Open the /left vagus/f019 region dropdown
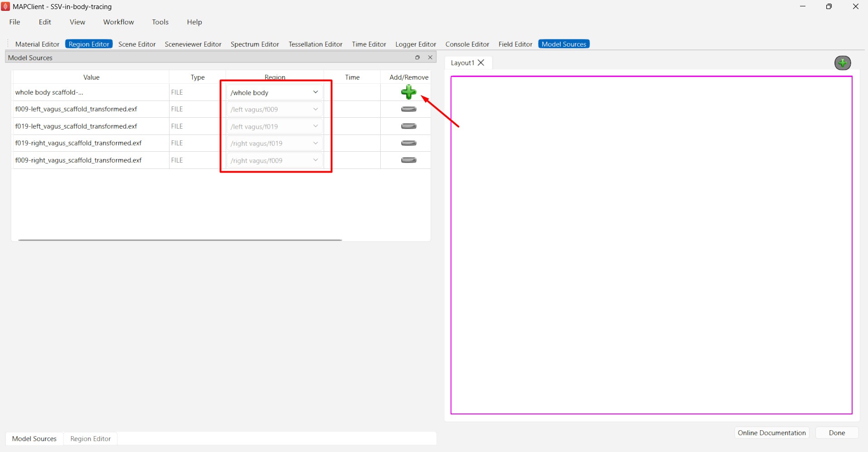The width and height of the screenshot is (868, 452). pyautogui.click(x=275, y=126)
